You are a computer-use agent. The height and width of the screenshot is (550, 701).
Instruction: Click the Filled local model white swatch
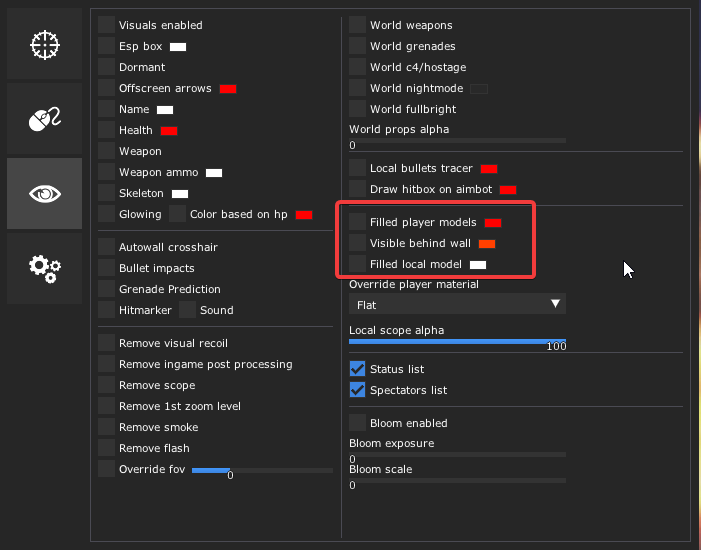[x=478, y=265]
